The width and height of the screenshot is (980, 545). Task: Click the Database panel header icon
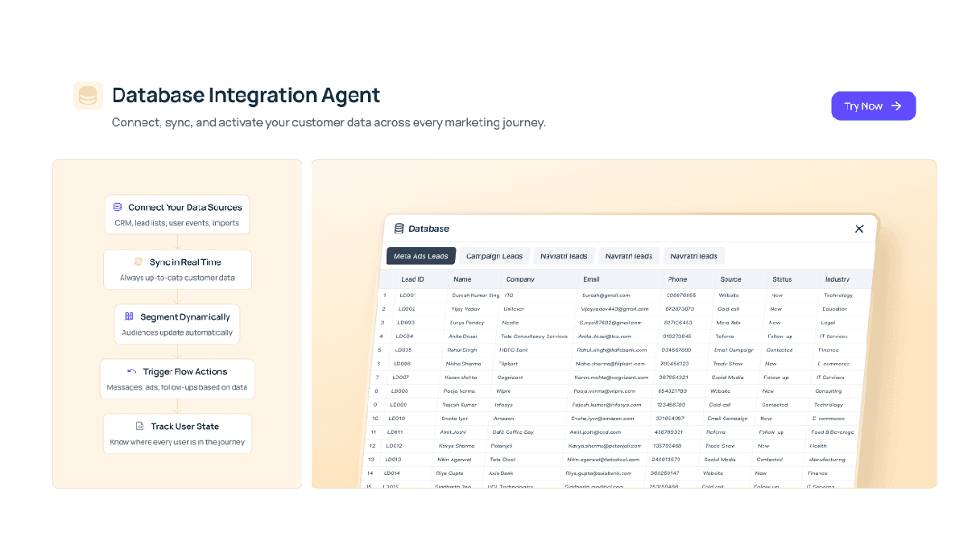click(x=399, y=229)
